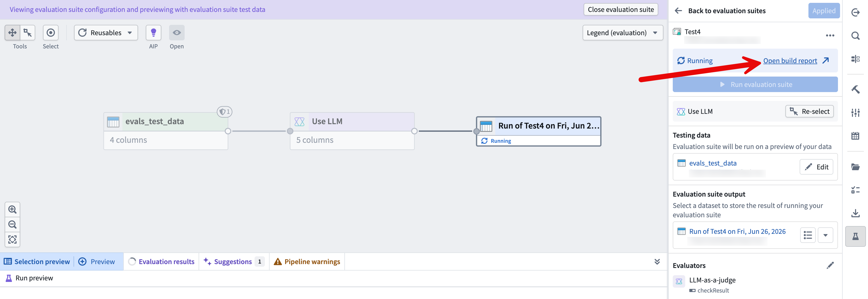This screenshot has height=299, width=868.
Task: Expand the output dataset dropdown arrow
Action: coord(825,235)
